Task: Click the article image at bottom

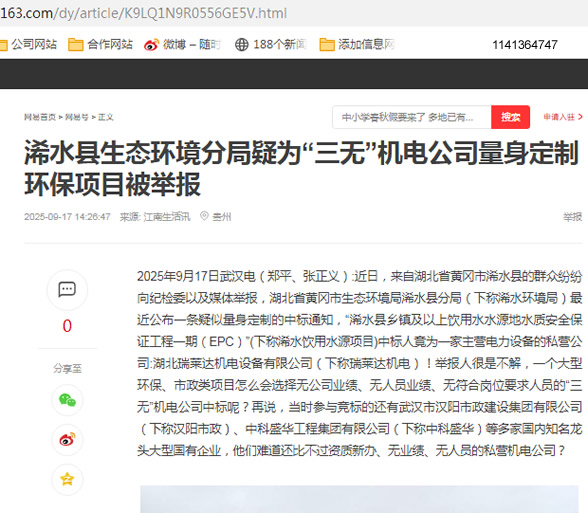Action: click(359, 499)
